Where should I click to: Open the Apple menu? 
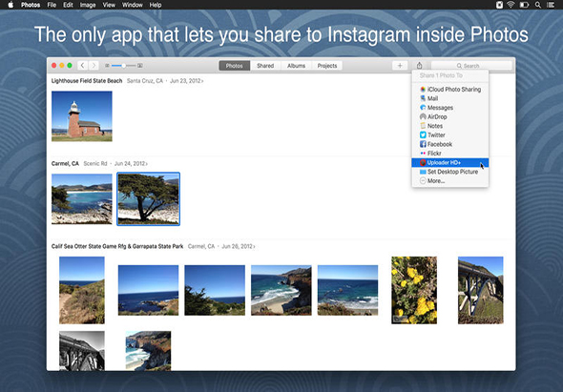[x=10, y=5]
